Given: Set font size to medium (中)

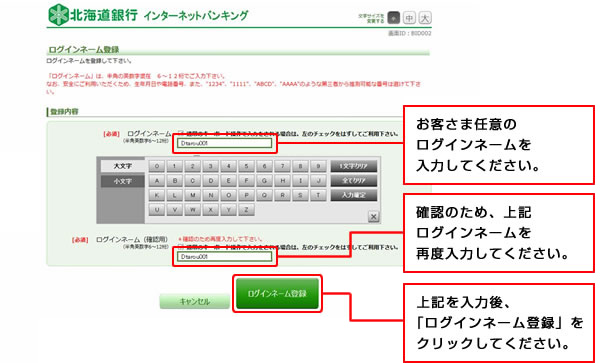Looking at the screenshot, I should [409, 18].
